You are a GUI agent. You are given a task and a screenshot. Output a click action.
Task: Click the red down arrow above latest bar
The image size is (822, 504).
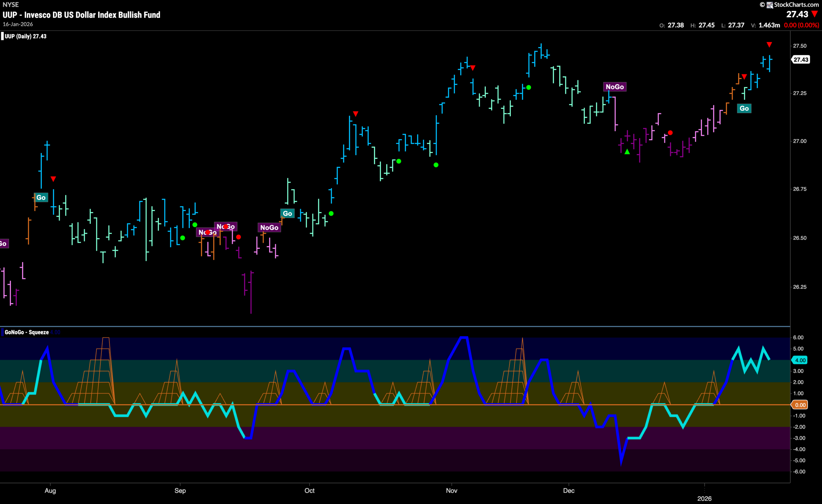(769, 45)
